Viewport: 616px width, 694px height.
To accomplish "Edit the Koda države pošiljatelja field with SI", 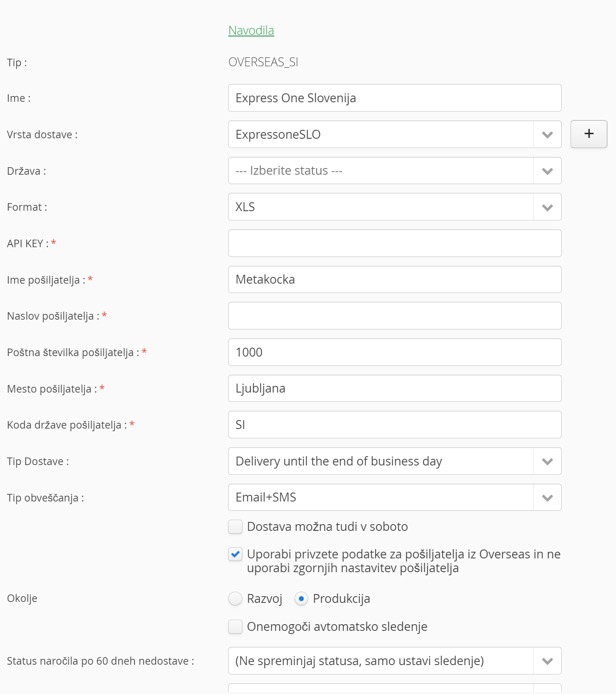I will tap(395, 425).
